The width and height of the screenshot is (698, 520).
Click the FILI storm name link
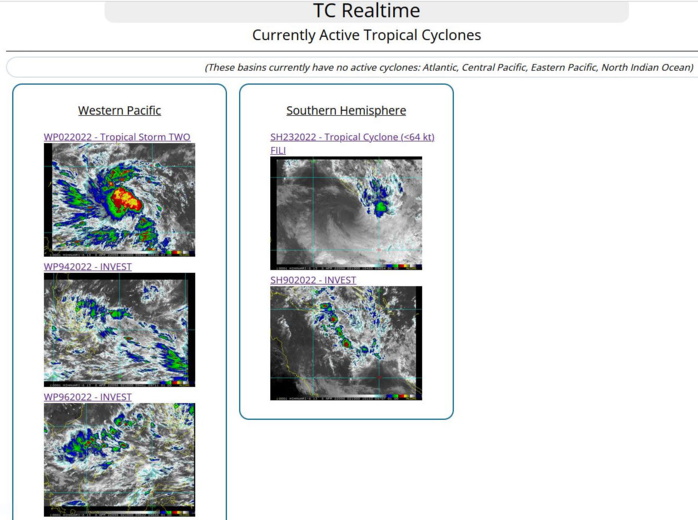point(278,150)
